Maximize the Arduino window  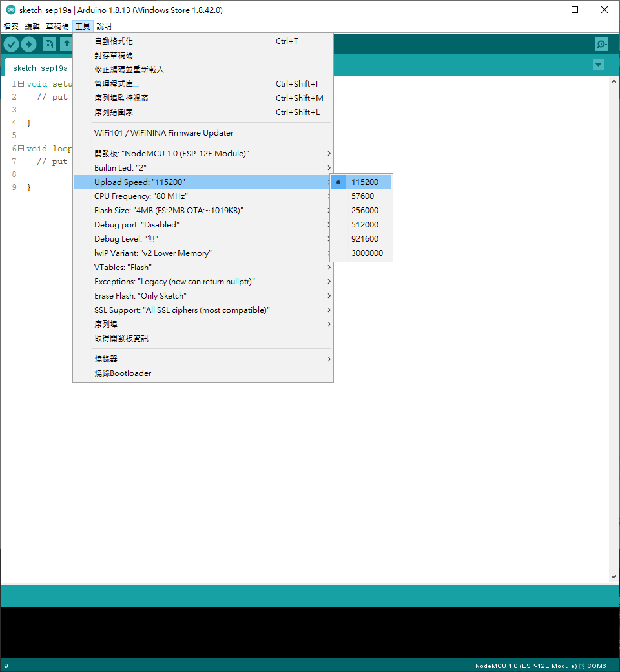pyautogui.click(x=575, y=10)
